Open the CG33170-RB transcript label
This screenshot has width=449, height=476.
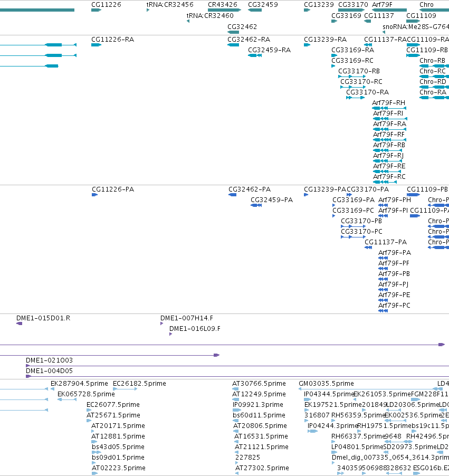pos(359,71)
